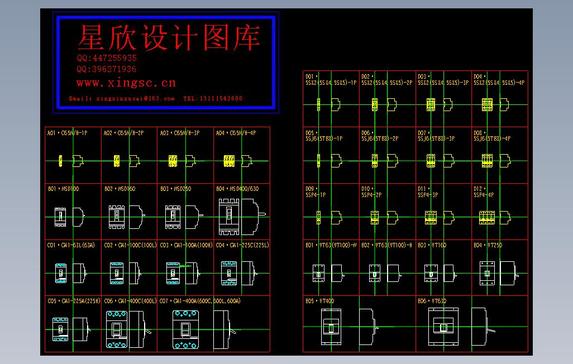Select the side profile outline in cell B01

point(78,217)
